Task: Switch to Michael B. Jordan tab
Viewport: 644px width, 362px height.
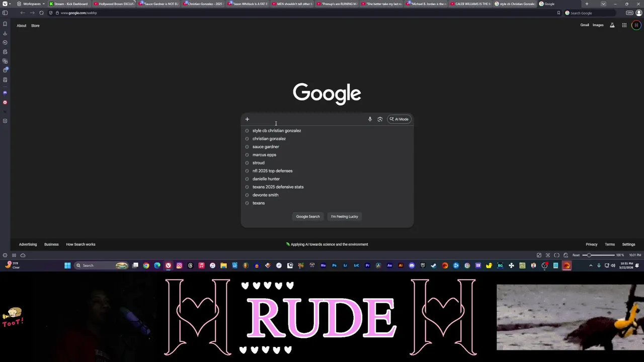Action: tap(426, 4)
